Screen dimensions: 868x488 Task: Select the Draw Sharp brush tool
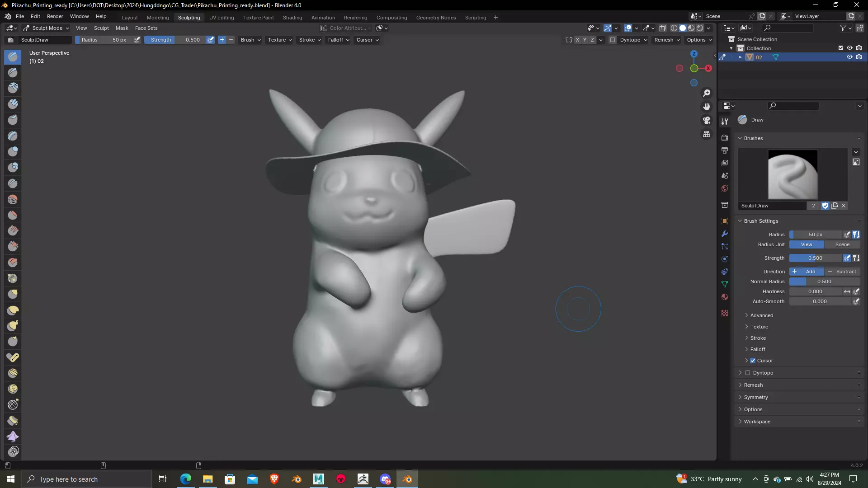click(x=13, y=72)
